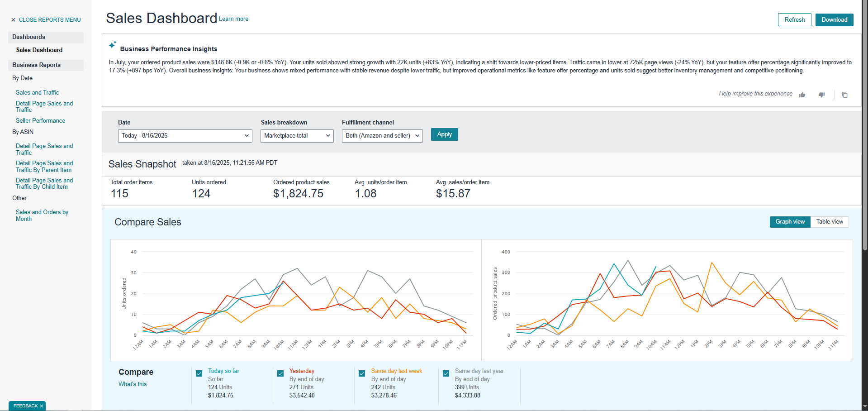Disable the Same day last year checkbox

446,373
